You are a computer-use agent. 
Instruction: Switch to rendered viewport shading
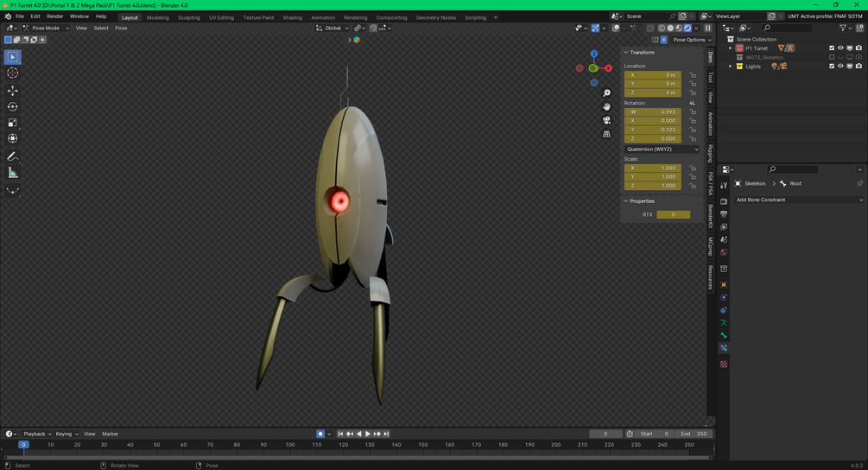(x=687, y=28)
